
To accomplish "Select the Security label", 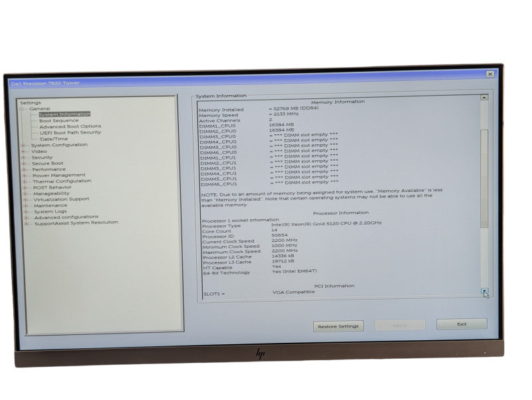I will (x=42, y=157).
